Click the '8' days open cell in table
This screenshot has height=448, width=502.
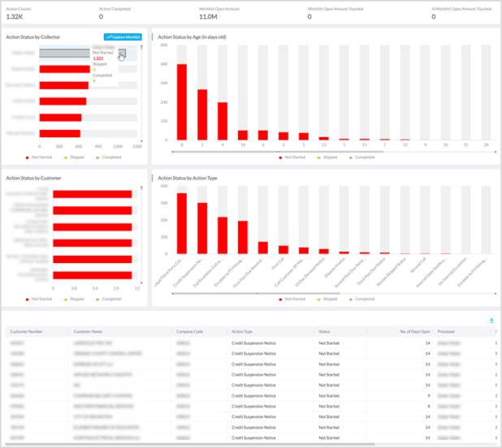[x=429, y=407]
